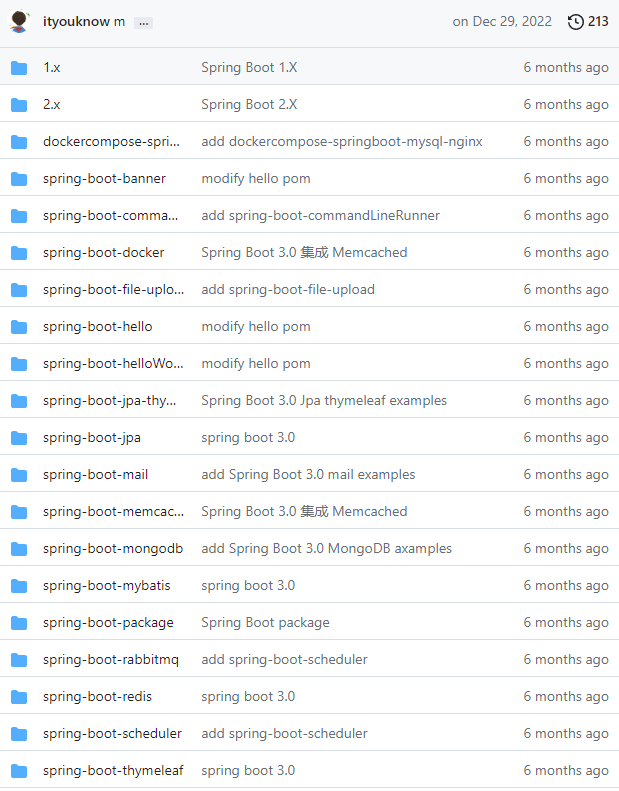The width and height of the screenshot is (619, 791).
Task: Open the 213 commits history link
Action: (x=588, y=22)
